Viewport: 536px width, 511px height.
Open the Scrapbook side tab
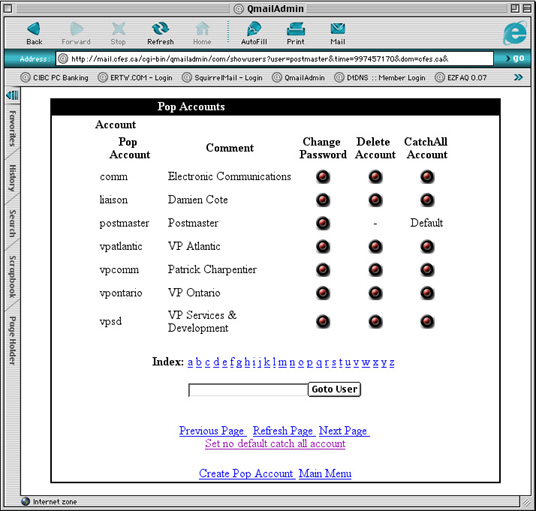pos(12,276)
